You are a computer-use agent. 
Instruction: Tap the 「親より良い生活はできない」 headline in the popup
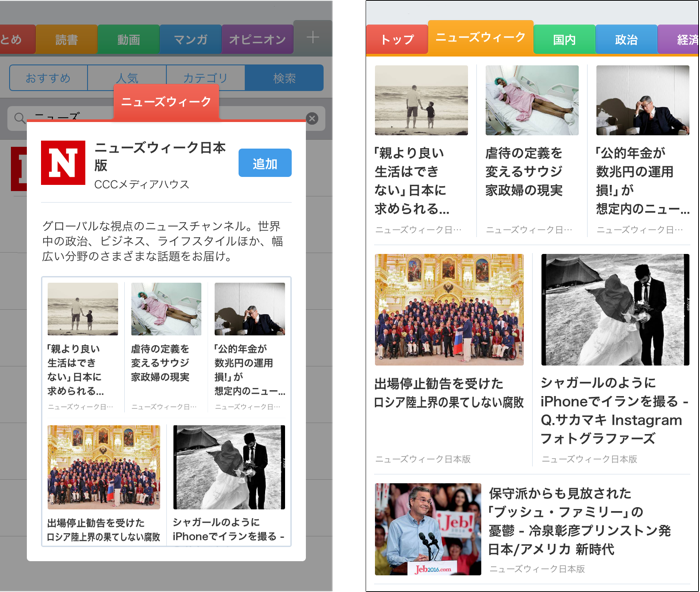tap(75, 370)
